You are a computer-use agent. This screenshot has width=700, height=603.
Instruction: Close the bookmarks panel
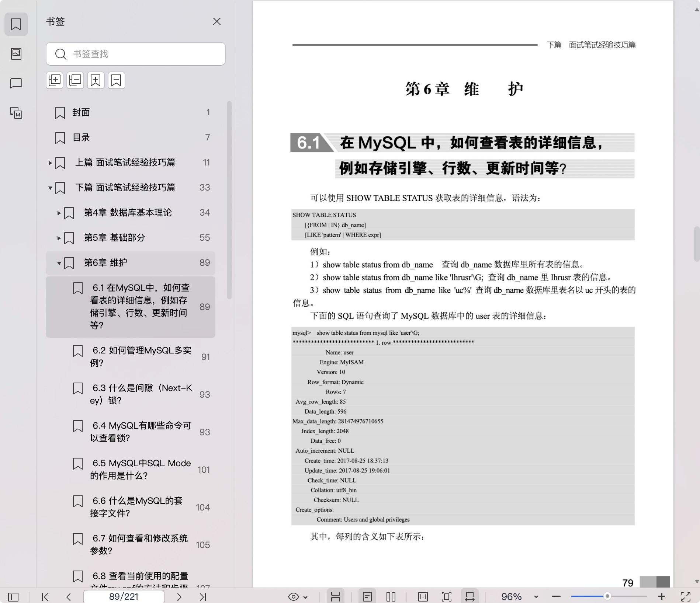coord(217,21)
